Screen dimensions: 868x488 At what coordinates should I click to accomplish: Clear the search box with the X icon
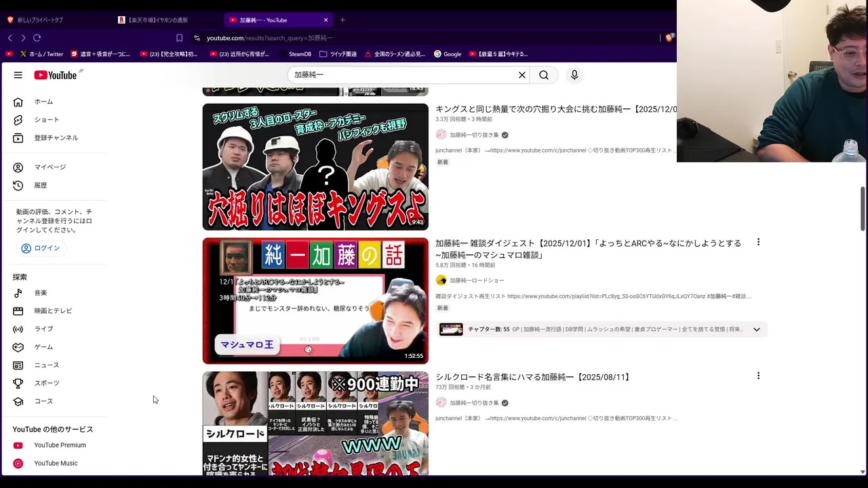522,75
